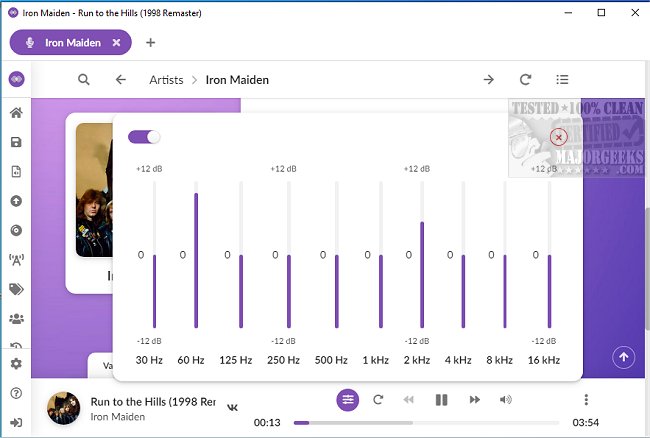Click the save icon in sidebar

pyautogui.click(x=16, y=142)
